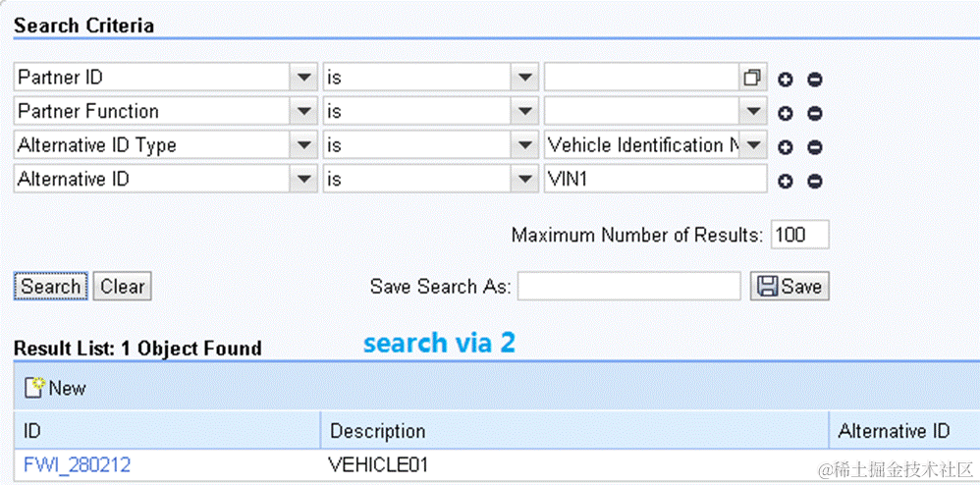Viewport: 980px width, 485px height.
Task: Click the Save Search As input field
Action: click(x=629, y=287)
